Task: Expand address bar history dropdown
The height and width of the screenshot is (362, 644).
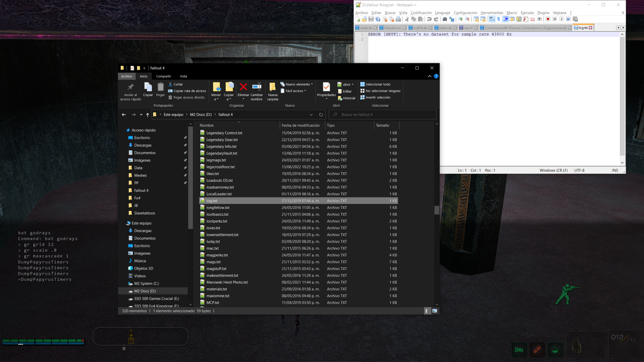Action: point(311,115)
